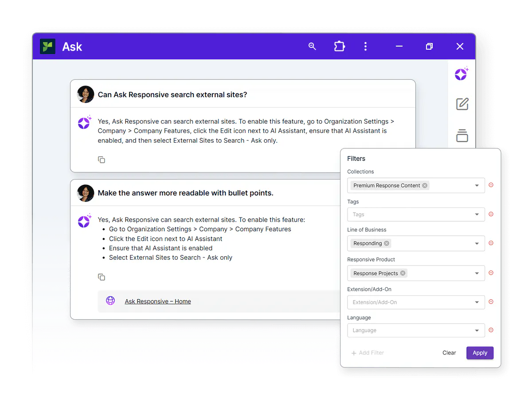Open the edit/compose sidebar icon
532x399 pixels.
point(462,104)
